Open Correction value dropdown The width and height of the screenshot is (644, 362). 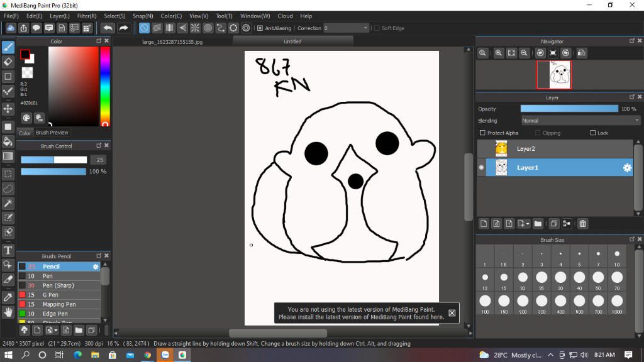click(346, 28)
